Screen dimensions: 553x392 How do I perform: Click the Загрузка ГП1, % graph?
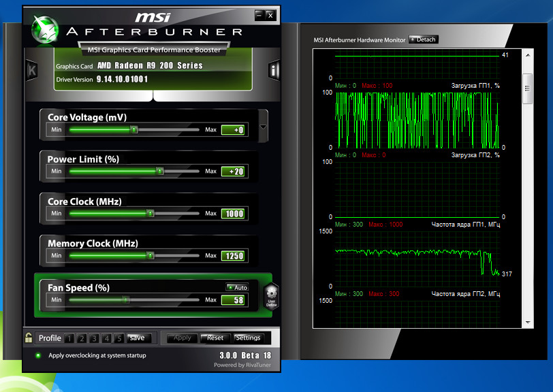(x=417, y=120)
